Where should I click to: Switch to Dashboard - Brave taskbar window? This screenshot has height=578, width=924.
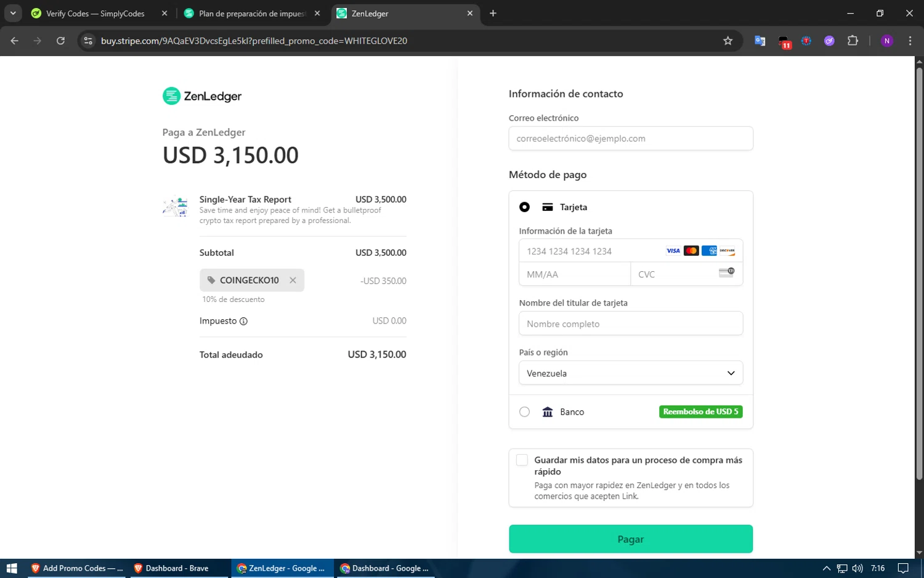tap(179, 568)
